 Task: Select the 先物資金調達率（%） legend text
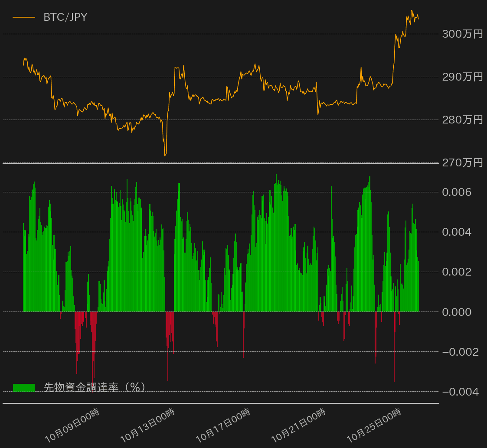[94, 387]
